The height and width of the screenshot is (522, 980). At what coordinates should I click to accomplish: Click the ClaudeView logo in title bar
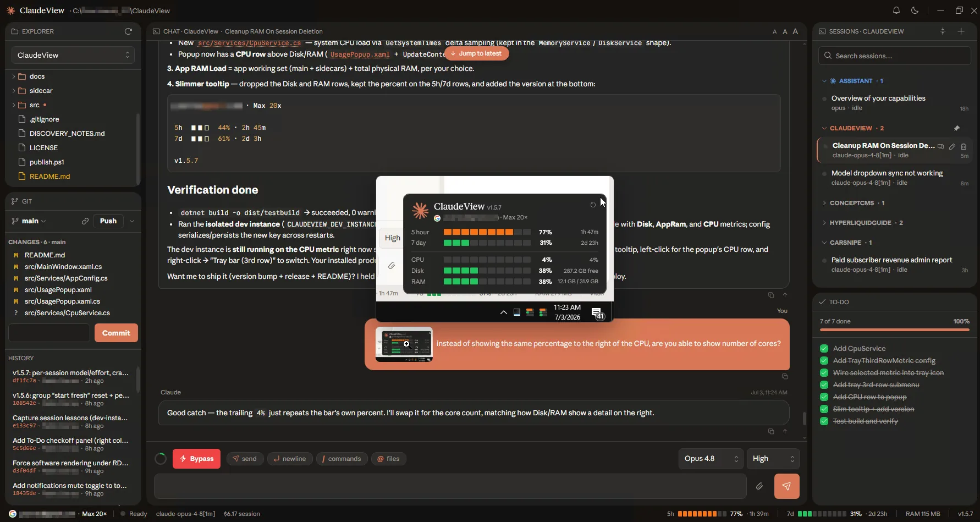(x=11, y=10)
